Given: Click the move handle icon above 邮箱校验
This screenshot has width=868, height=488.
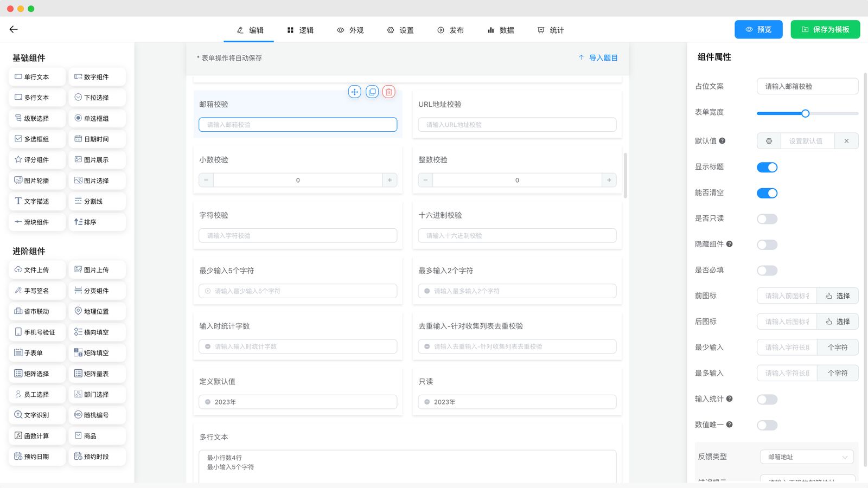Looking at the screenshot, I should click(354, 92).
